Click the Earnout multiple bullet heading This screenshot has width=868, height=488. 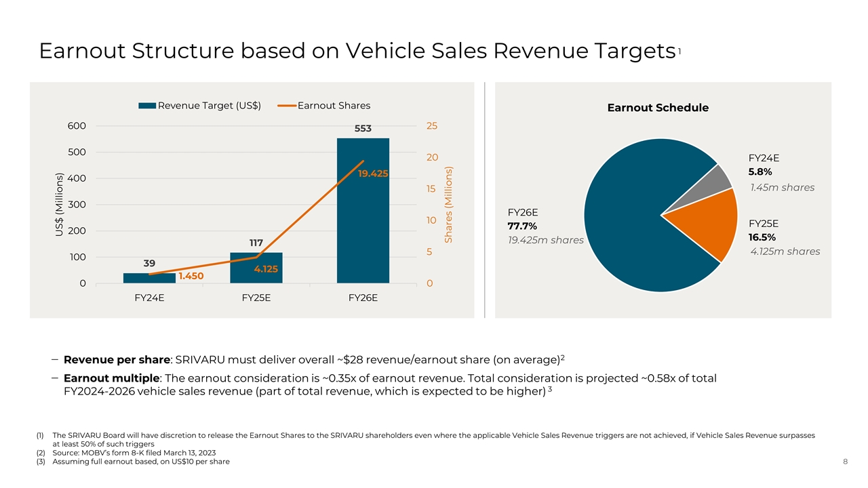tap(111, 378)
